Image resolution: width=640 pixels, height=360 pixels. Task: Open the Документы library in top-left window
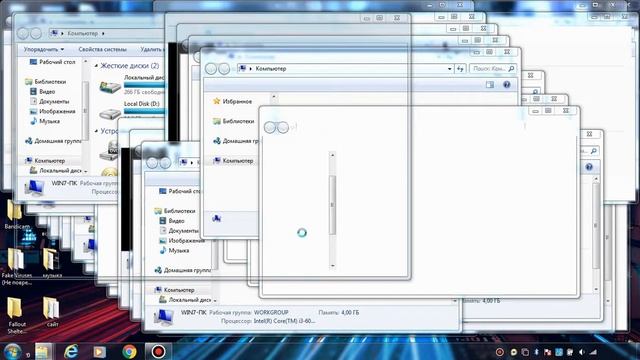(49, 102)
